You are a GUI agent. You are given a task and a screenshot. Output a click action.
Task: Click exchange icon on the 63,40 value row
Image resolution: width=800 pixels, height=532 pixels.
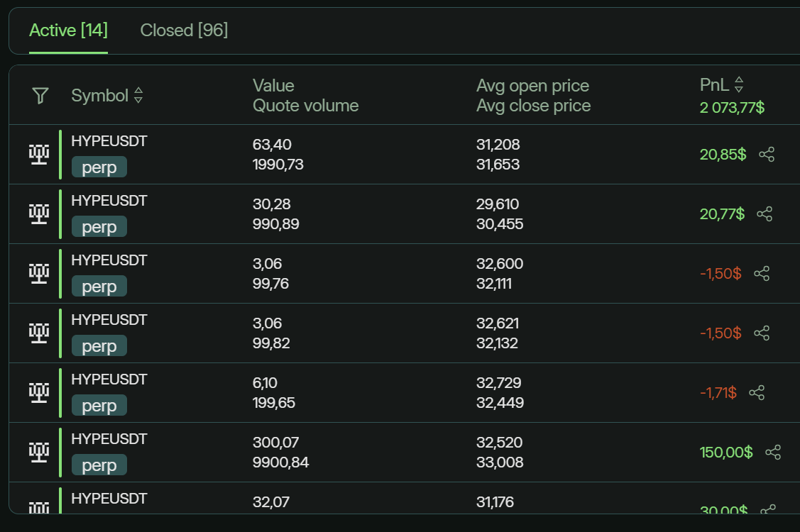(x=39, y=154)
